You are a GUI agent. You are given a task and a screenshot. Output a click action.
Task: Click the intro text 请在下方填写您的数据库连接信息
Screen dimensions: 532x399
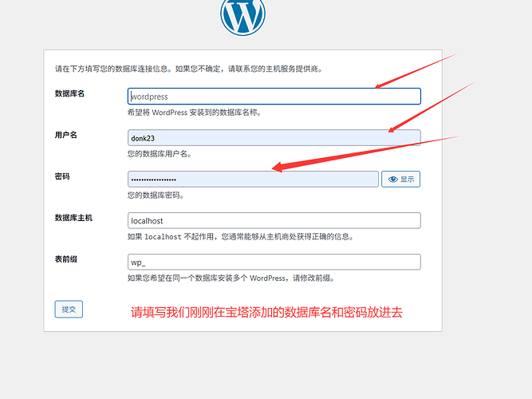click(x=113, y=69)
